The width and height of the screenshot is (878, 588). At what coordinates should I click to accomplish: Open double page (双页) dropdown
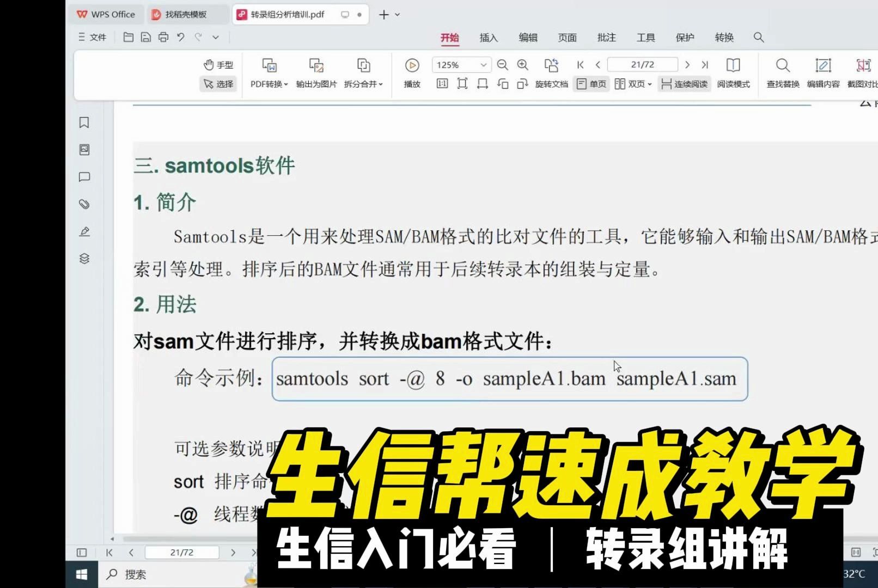point(633,84)
